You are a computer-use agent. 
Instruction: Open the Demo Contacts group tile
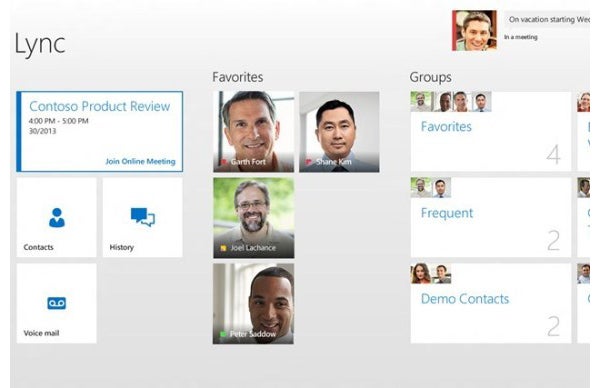(x=491, y=303)
